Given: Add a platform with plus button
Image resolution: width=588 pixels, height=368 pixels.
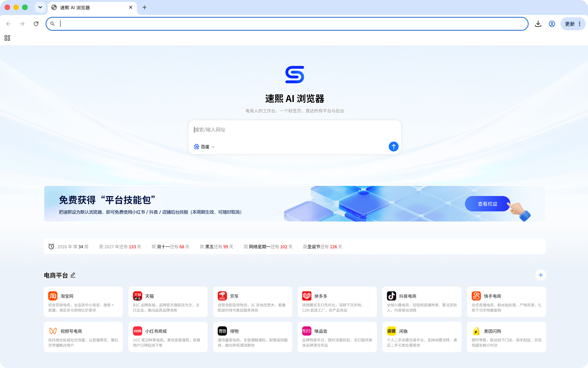Looking at the screenshot, I should 541,275.
